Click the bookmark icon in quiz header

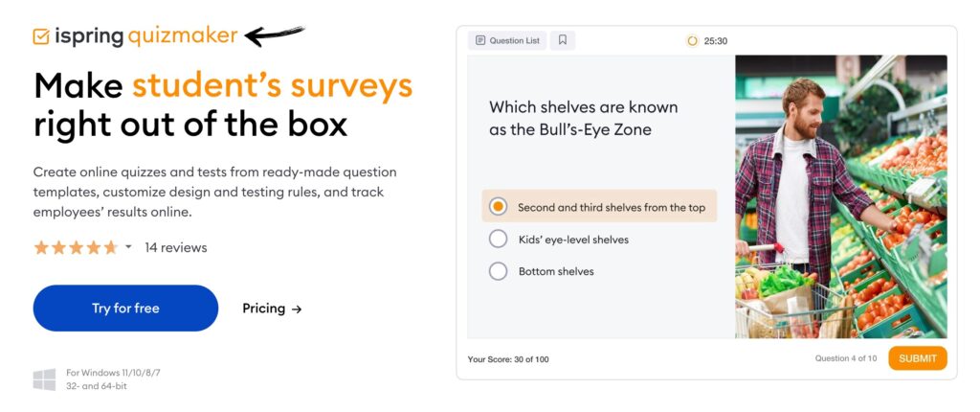pyautogui.click(x=563, y=40)
